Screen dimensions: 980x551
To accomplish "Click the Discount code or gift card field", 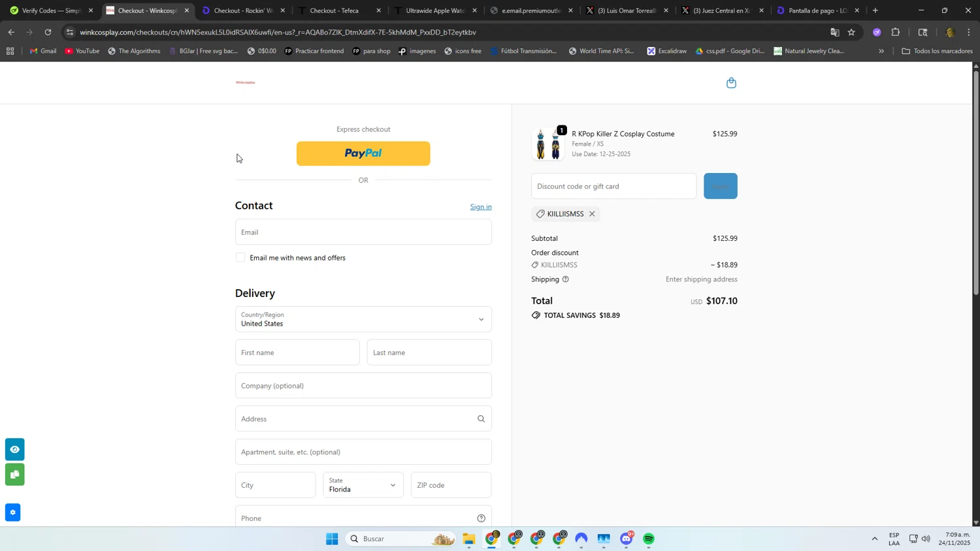I will [613, 186].
